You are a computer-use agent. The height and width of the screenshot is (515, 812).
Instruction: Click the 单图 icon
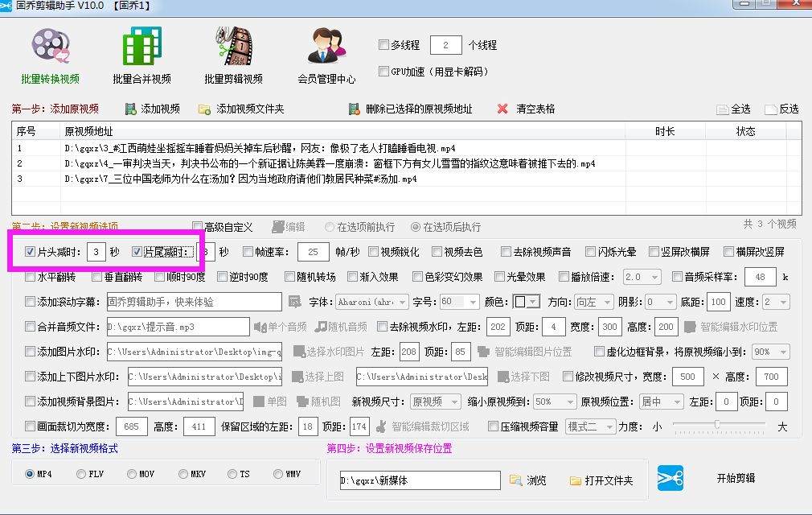[259, 402]
